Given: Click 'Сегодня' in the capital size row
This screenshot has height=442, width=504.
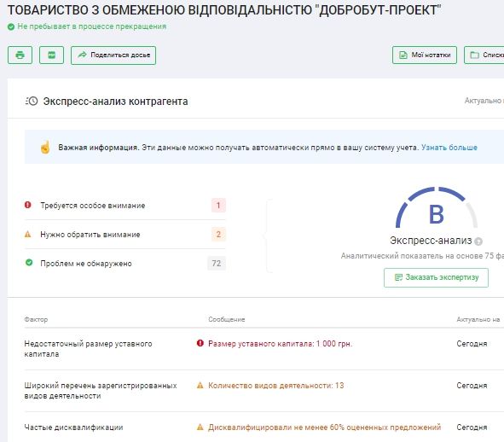Looking at the screenshot, I should (472, 344).
